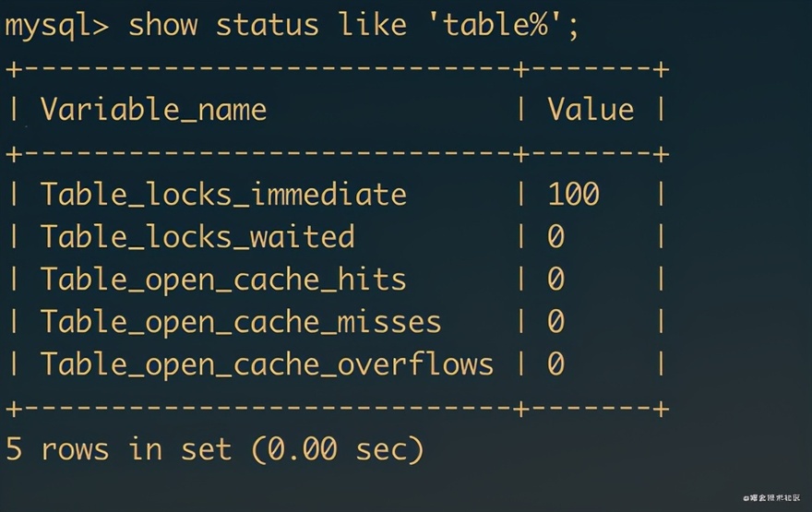Image resolution: width=812 pixels, height=512 pixels.
Task: Click the Table_open_cache_overflows row name
Action: (267, 364)
